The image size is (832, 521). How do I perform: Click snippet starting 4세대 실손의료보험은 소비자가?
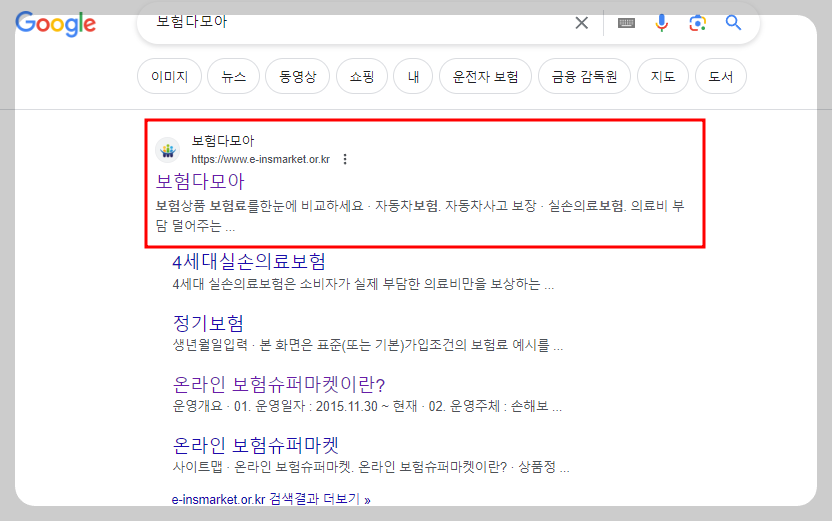click(363, 284)
